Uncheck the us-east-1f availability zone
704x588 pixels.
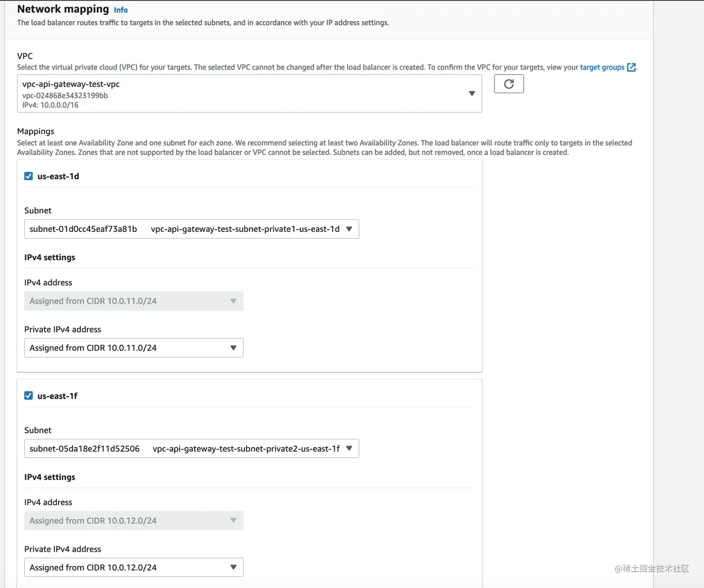(x=28, y=396)
